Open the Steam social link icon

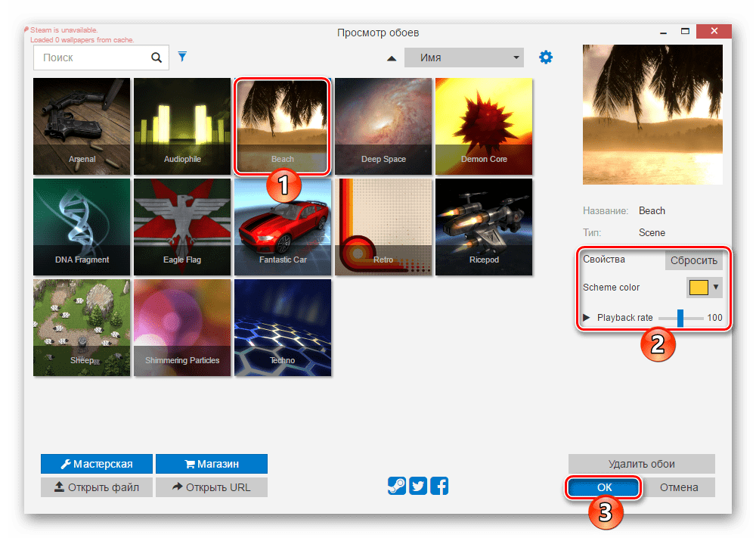(397, 486)
